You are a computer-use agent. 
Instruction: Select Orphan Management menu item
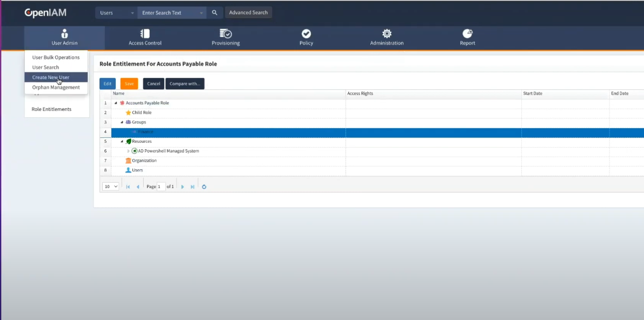(x=56, y=87)
